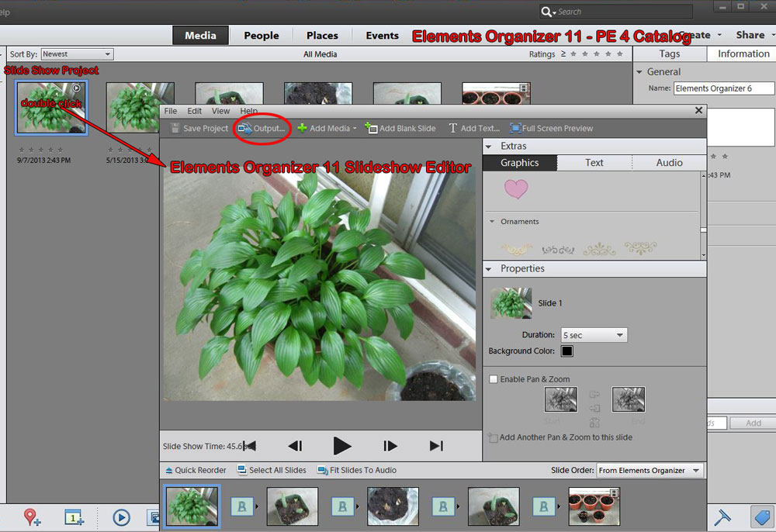Click the Organizer slideshow play icon

[121, 517]
